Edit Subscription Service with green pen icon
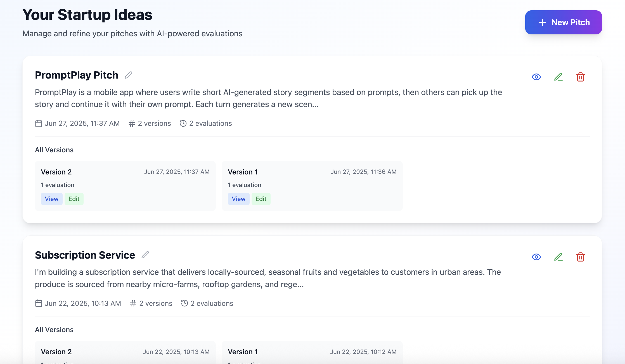The image size is (625, 364). click(x=558, y=257)
